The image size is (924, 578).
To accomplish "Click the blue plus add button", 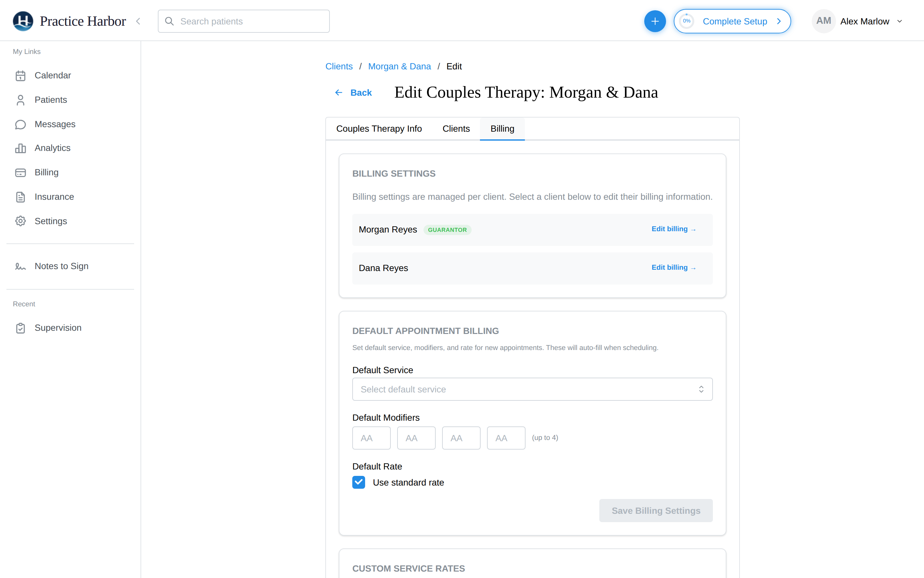I will point(655,22).
